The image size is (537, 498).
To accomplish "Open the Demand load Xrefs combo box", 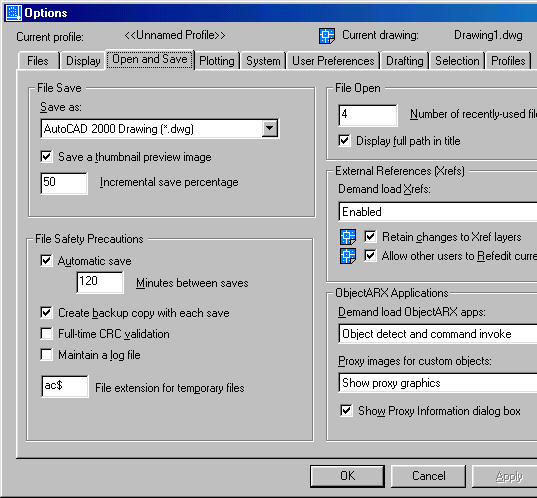I will [x=438, y=212].
